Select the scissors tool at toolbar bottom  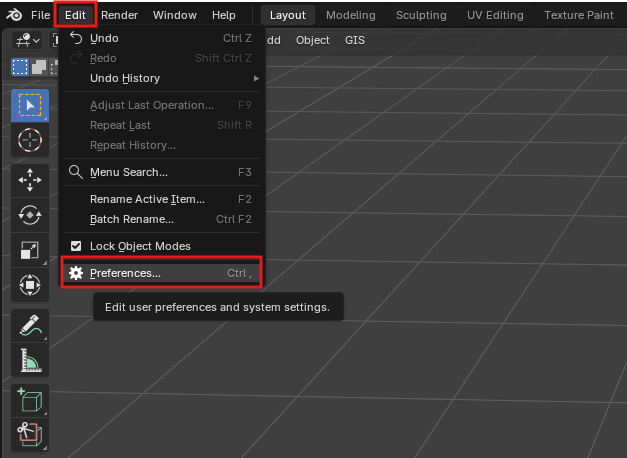tap(30, 435)
